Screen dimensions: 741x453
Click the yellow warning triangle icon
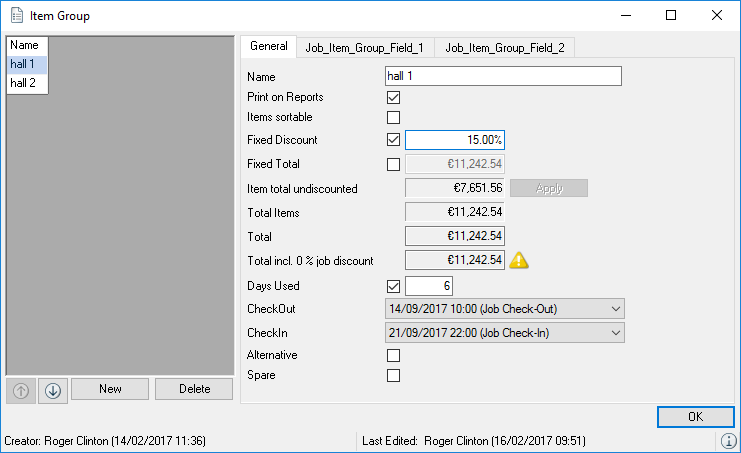click(x=520, y=260)
